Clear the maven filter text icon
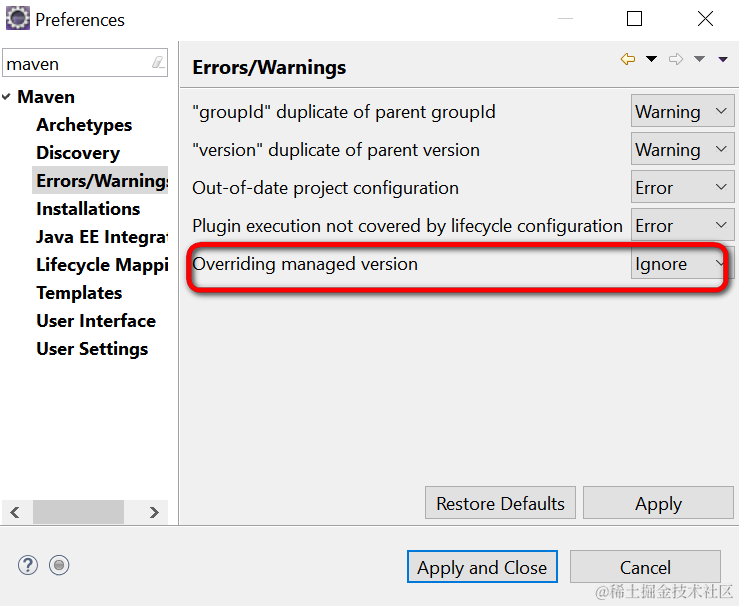Image resolution: width=739 pixels, height=606 pixels. tap(158, 63)
